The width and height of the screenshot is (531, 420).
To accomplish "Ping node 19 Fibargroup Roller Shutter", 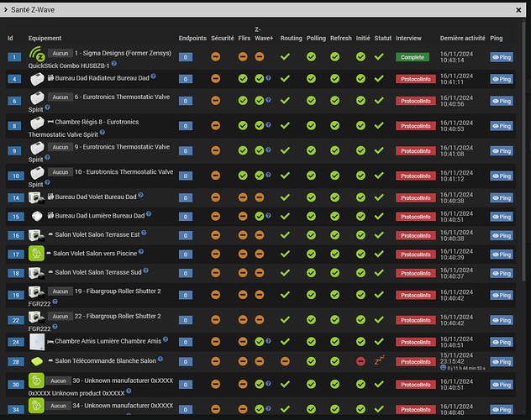I will [x=502, y=295].
